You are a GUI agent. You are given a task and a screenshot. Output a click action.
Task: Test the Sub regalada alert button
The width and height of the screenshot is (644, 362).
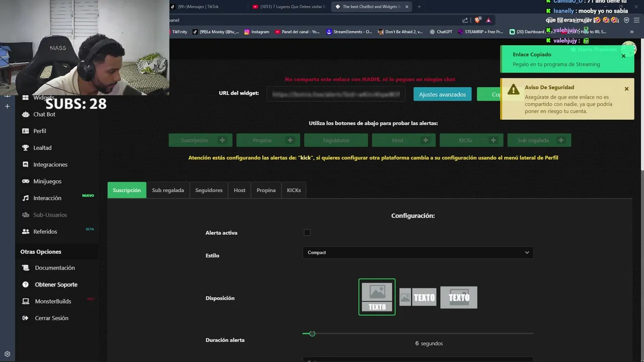(539, 140)
